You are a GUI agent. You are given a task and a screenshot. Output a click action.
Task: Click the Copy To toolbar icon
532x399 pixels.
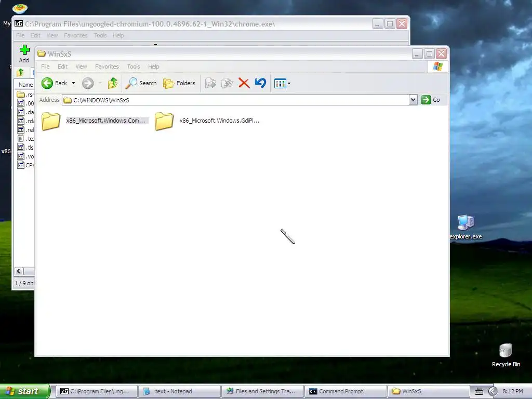227,83
